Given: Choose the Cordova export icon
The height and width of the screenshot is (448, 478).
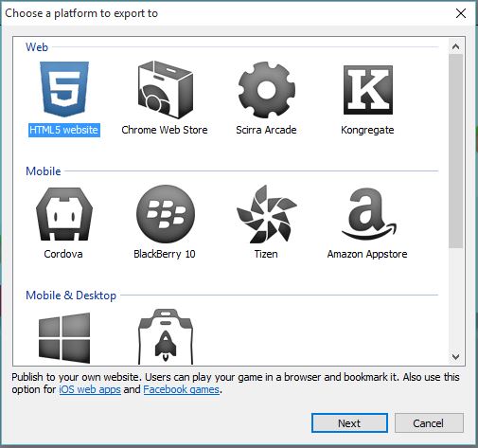Looking at the screenshot, I should click(x=64, y=214).
